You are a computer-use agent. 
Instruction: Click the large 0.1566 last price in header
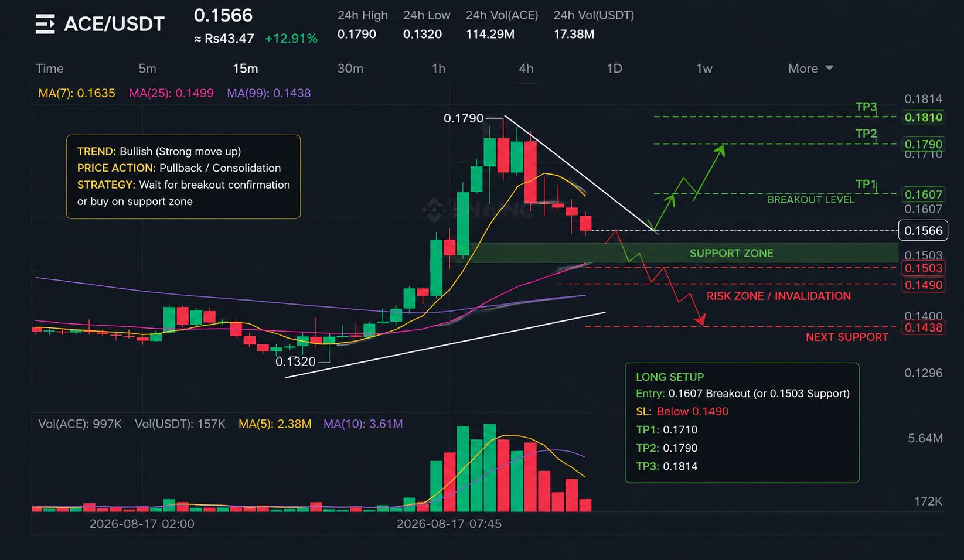pyautogui.click(x=223, y=15)
